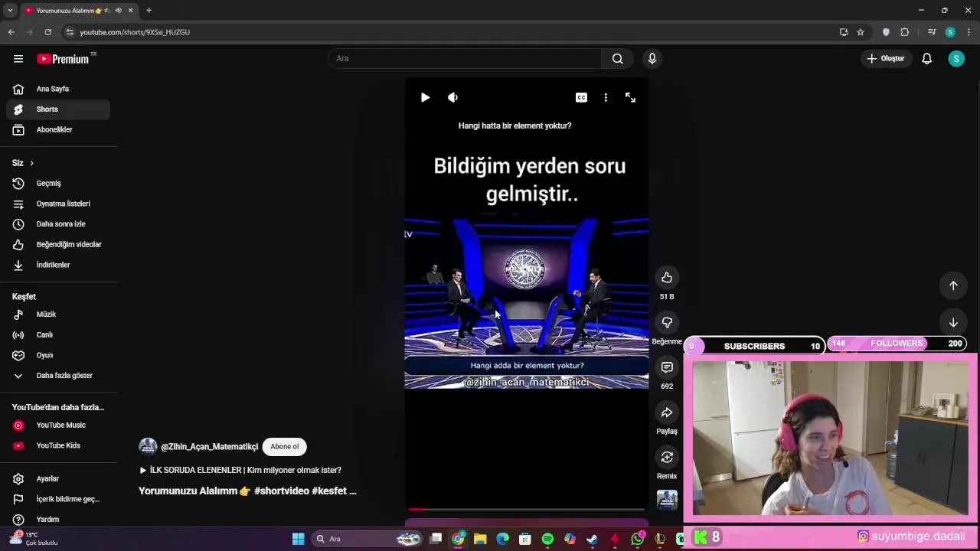This screenshot has width=980, height=551.
Task: Click the search magnifier button
Action: pyautogui.click(x=617, y=59)
